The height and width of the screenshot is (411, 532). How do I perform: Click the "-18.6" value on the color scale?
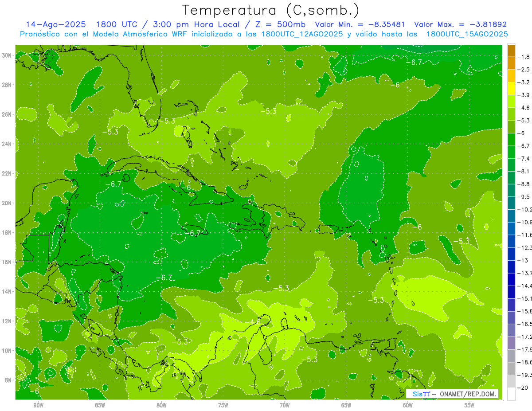point(524,362)
